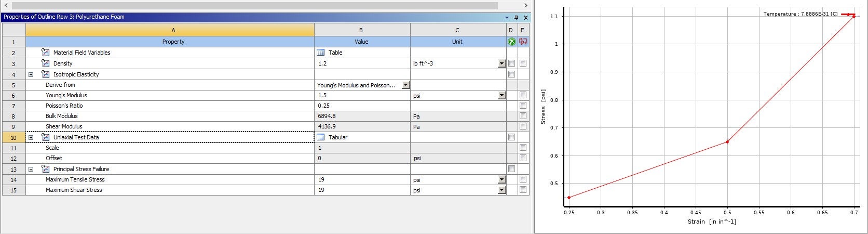Click the Density property icon
Image resolution: width=868 pixels, height=234 pixels.
(45, 63)
